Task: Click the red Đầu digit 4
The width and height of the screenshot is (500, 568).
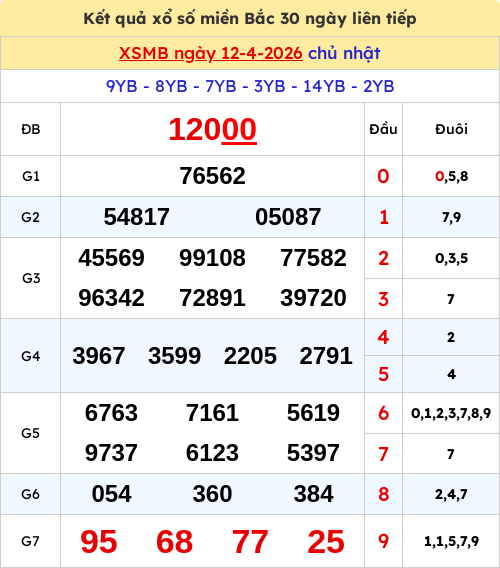Action: click(383, 337)
